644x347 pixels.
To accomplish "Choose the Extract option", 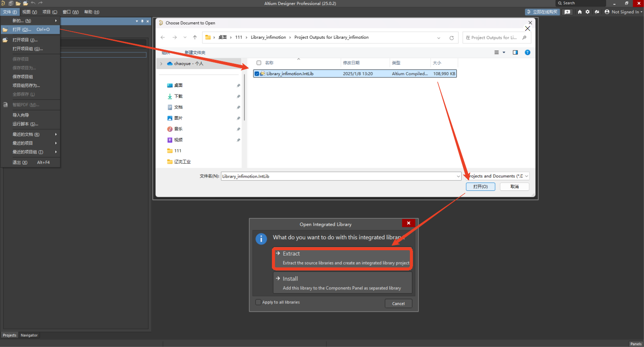I will pyautogui.click(x=343, y=258).
